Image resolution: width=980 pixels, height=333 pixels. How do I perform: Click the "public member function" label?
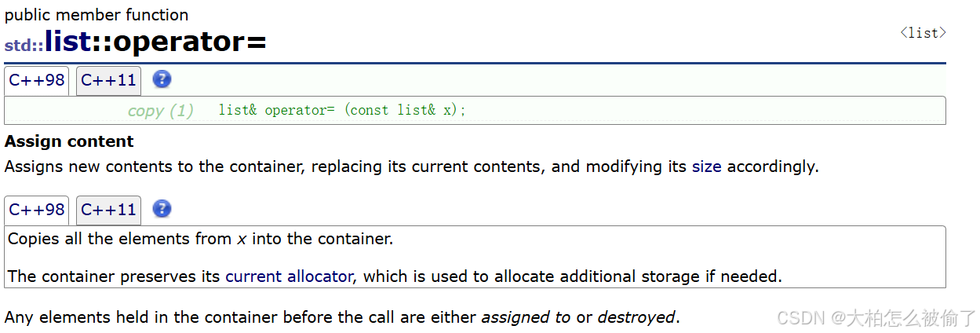(x=97, y=15)
